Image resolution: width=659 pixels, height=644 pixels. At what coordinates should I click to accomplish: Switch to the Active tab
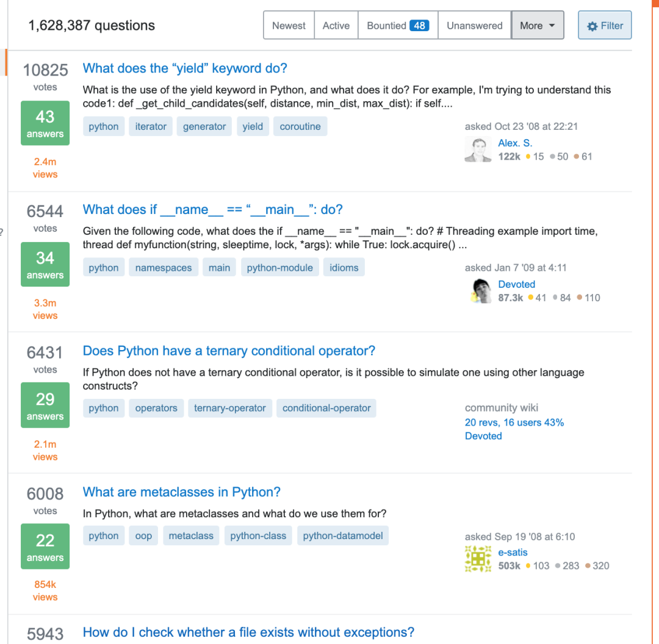point(336,26)
